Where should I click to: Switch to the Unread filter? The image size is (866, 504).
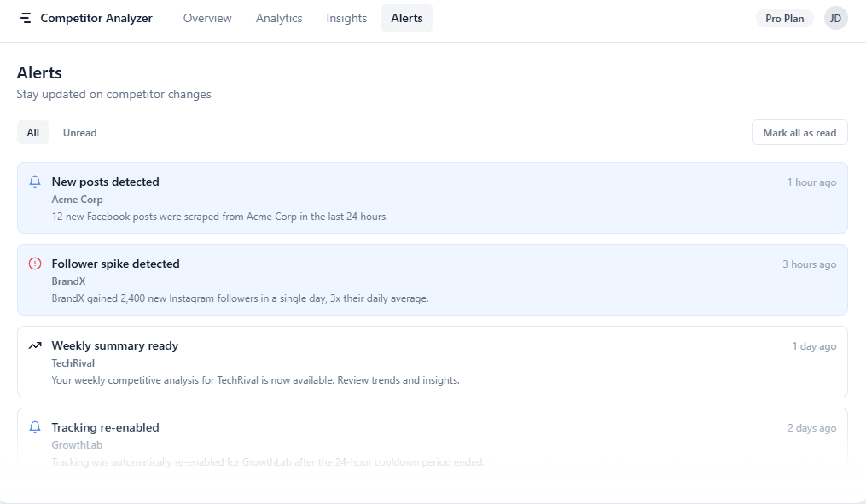click(x=79, y=132)
